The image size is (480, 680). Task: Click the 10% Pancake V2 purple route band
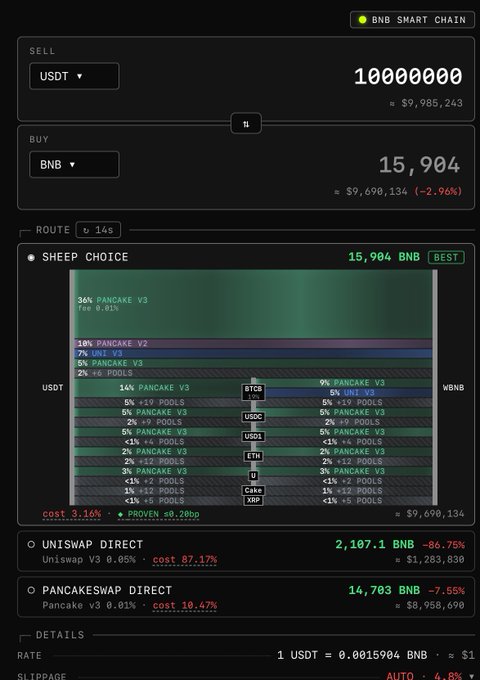coord(253,343)
